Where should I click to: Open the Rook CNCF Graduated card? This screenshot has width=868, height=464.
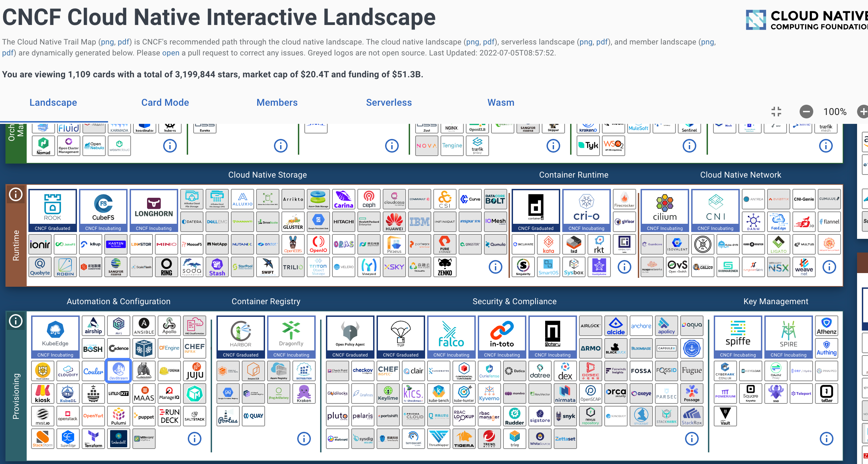tap(52, 210)
